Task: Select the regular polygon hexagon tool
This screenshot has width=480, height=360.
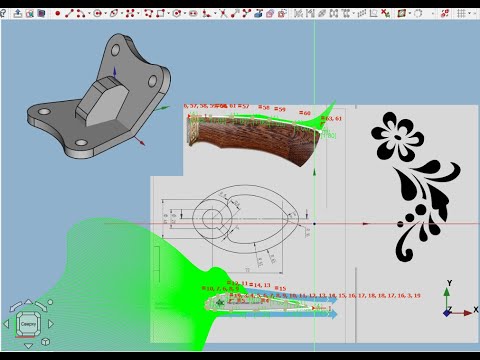Action: point(177,14)
